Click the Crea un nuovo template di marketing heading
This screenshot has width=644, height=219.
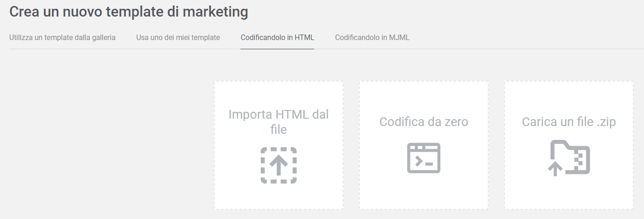pos(129,12)
